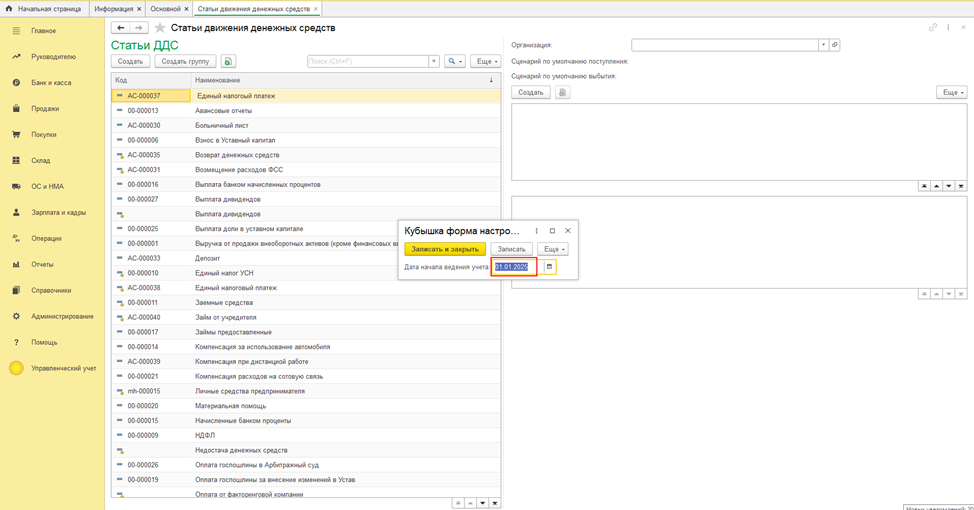Image resolution: width=974 pixels, height=510 pixels.
Task: Open the Главное section icon in sidebar
Action: 16,30
